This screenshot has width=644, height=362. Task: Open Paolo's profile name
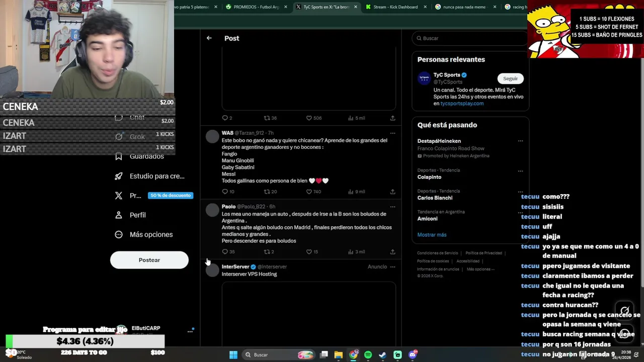[x=228, y=207]
